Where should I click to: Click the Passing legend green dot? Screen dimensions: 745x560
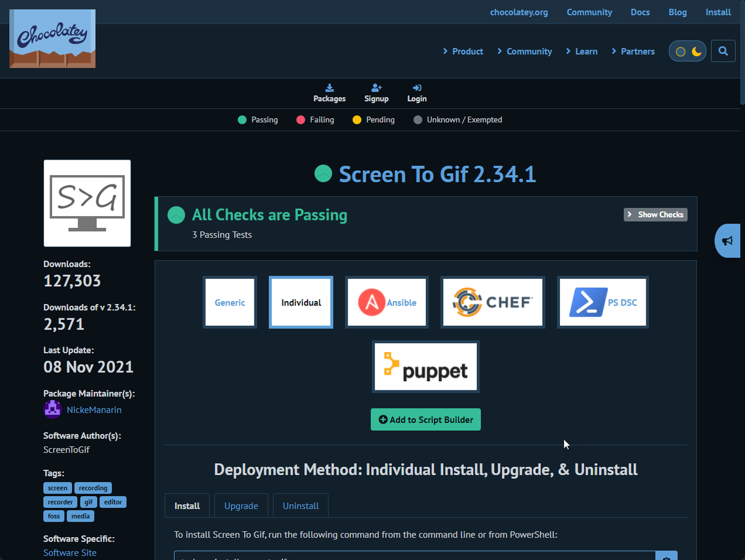click(x=242, y=120)
